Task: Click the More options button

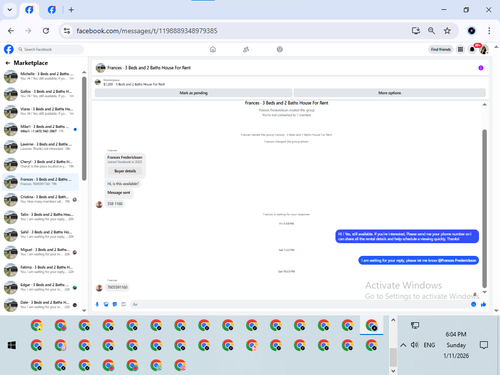Action: [389, 93]
